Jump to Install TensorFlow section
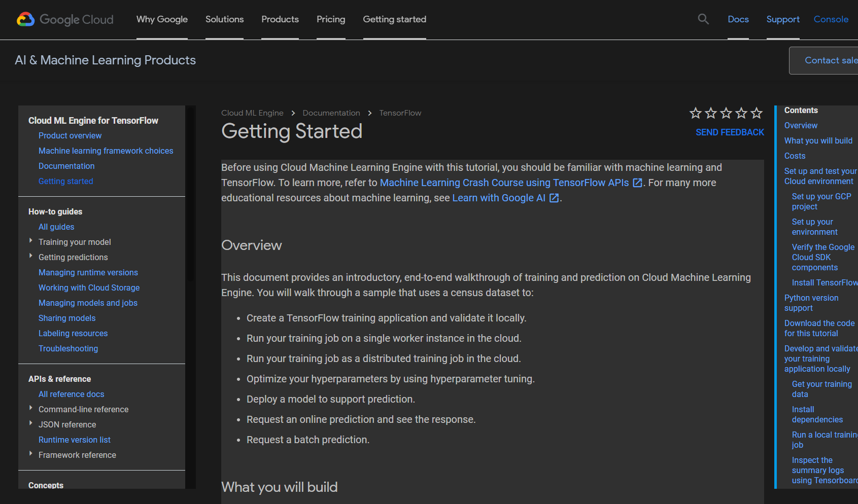Screen dimensions: 858x504 pos(825,282)
